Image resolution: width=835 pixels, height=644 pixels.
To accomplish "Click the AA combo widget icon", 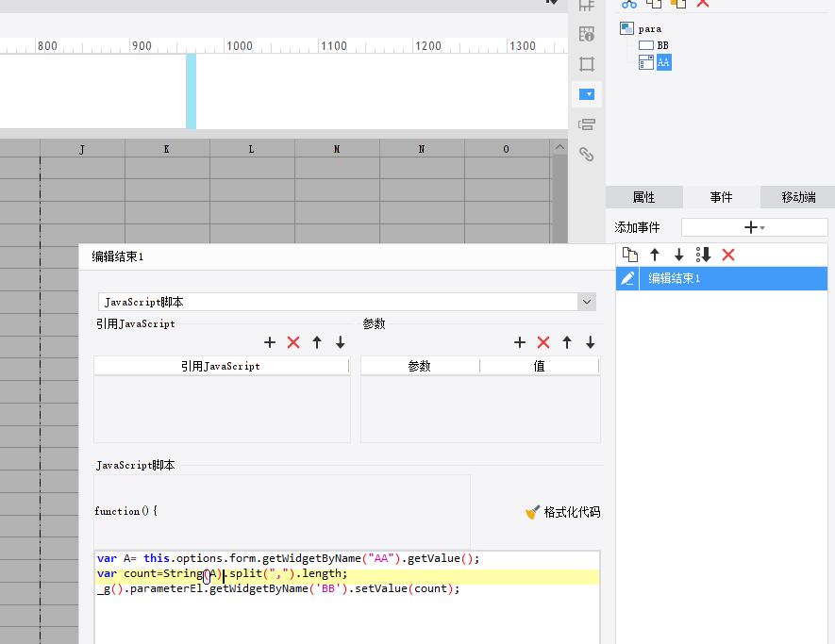I will point(646,62).
